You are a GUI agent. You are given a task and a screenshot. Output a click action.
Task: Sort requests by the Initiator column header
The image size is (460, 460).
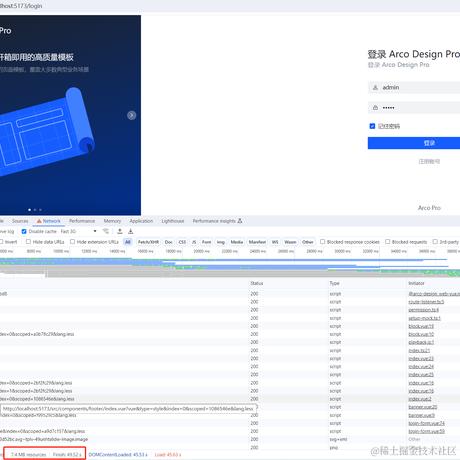tap(416, 283)
